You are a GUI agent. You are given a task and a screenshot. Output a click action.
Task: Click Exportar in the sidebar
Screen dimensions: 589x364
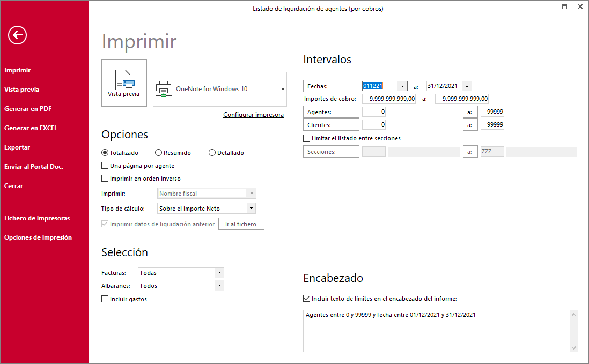pyautogui.click(x=17, y=147)
